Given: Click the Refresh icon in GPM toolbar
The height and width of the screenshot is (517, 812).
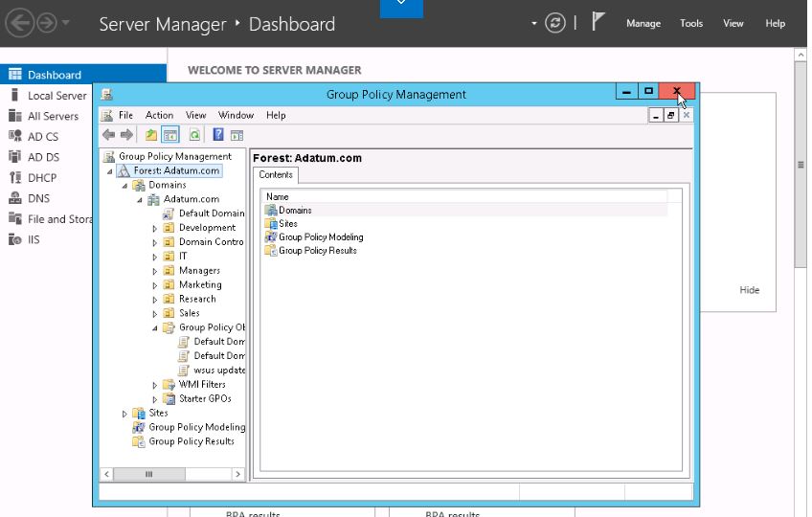Looking at the screenshot, I should pyautogui.click(x=194, y=135).
